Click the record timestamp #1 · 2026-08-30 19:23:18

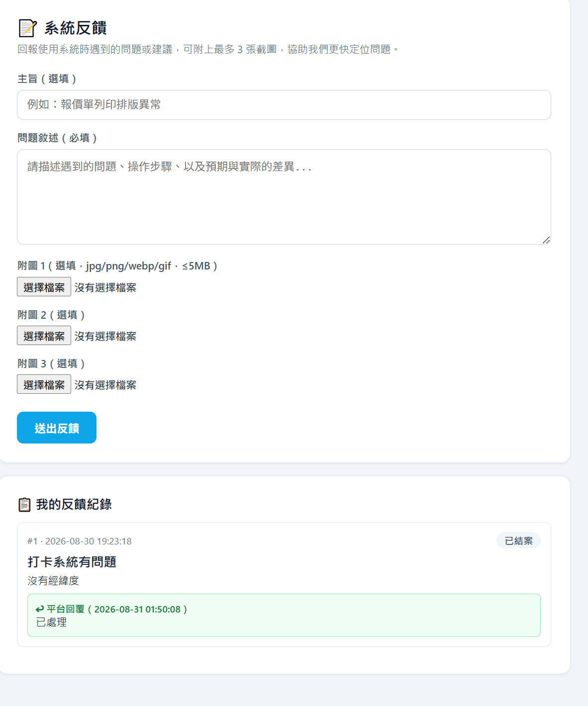pos(80,541)
